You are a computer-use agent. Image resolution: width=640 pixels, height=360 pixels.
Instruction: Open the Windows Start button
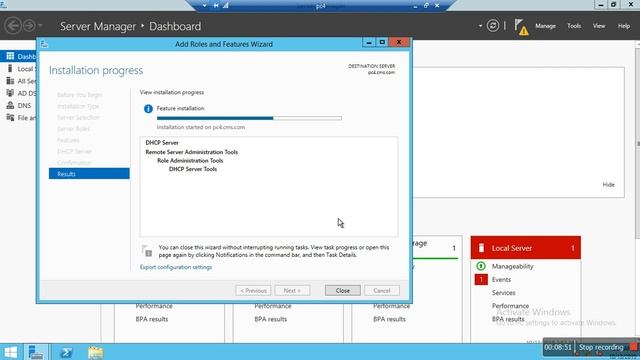pyautogui.click(x=10, y=352)
